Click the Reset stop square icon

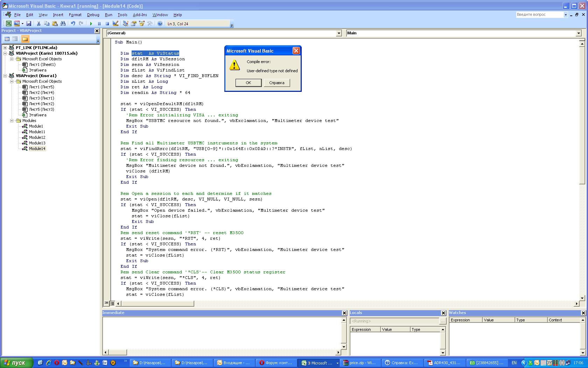[107, 23]
